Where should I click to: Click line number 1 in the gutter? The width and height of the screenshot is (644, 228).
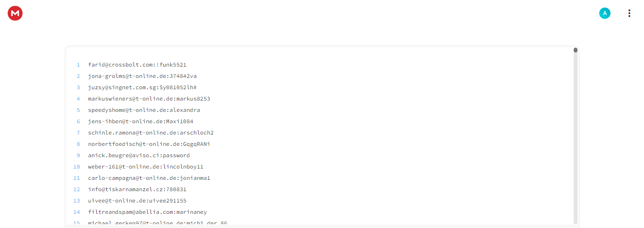(78, 65)
